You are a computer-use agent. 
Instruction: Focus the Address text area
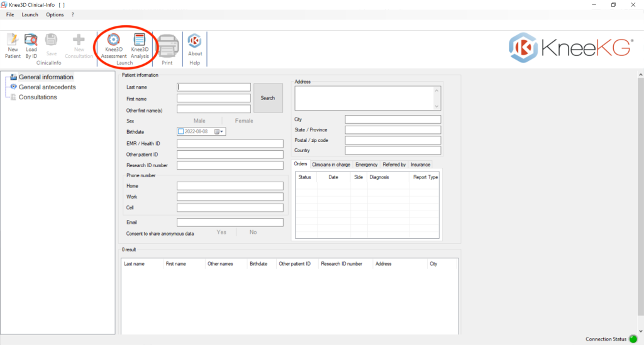(364, 98)
